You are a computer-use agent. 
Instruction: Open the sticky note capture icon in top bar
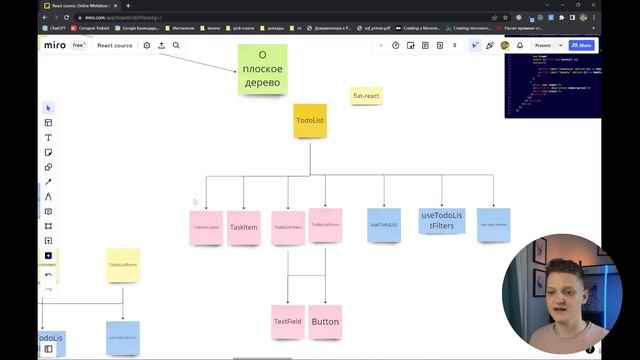pos(411,45)
